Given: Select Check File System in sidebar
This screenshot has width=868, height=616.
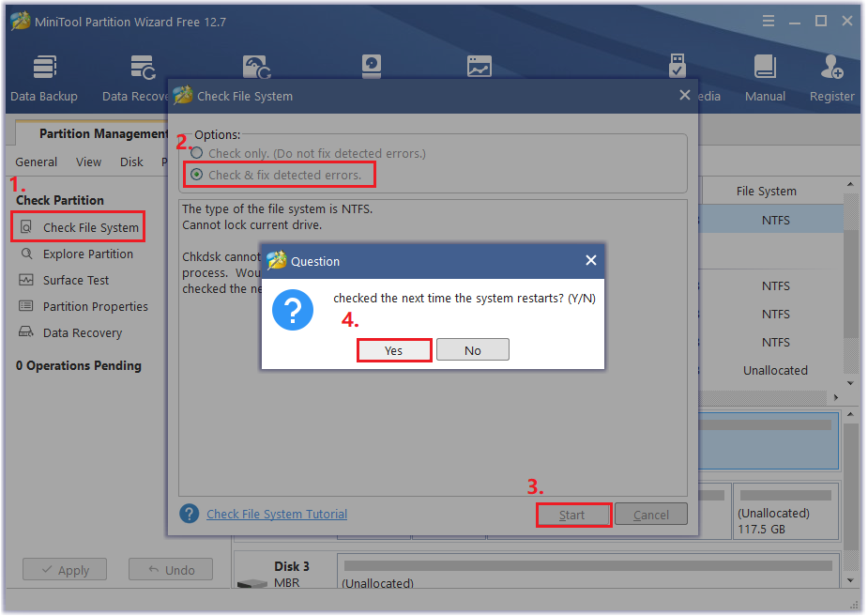Looking at the screenshot, I should click(x=78, y=227).
